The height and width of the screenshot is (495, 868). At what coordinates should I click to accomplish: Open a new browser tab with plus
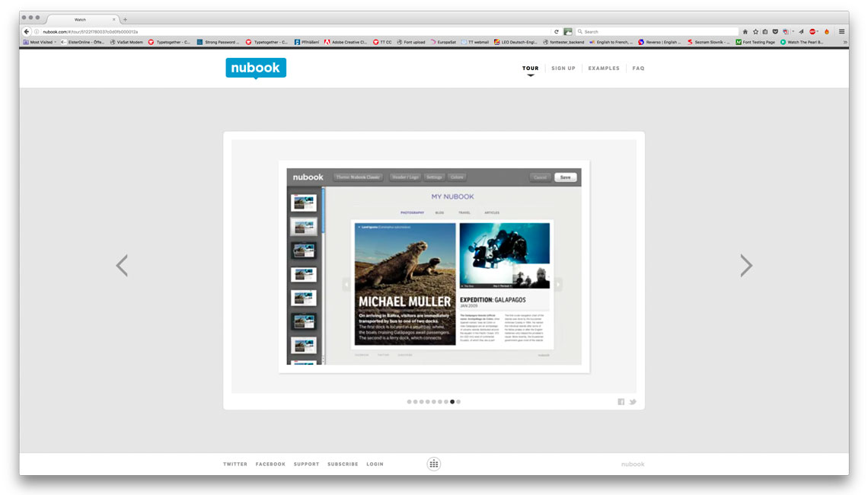(125, 19)
